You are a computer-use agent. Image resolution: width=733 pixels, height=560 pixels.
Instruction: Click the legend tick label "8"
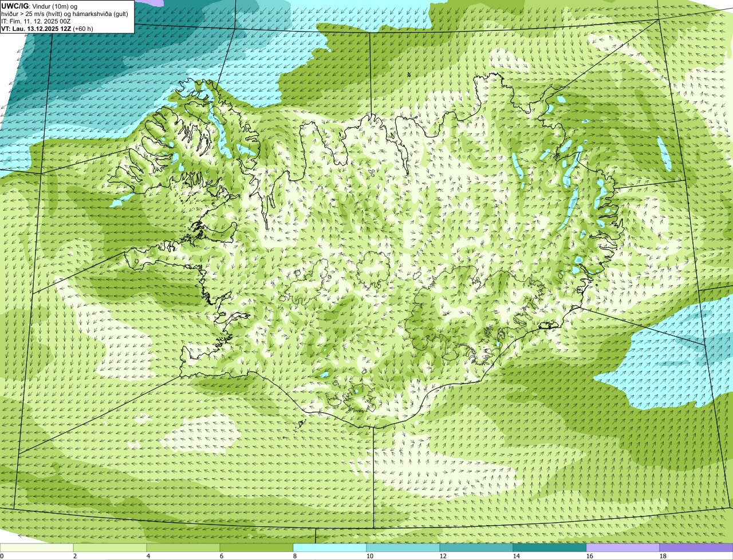point(295,556)
